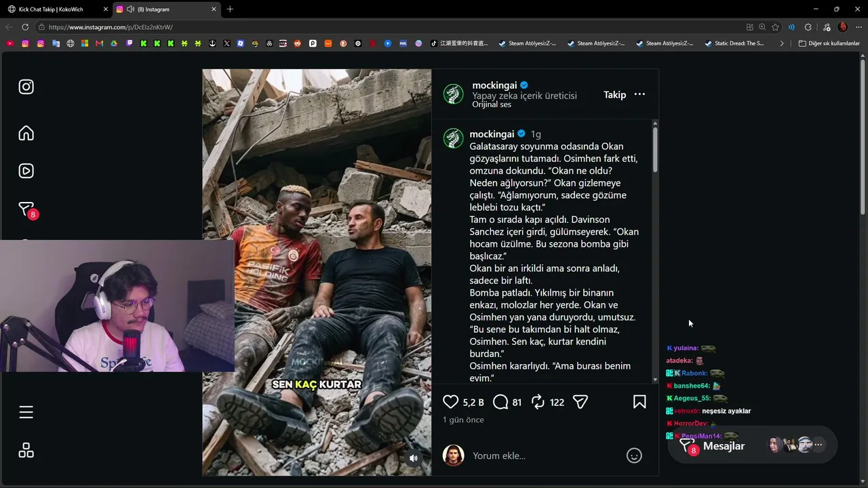The height and width of the screenshot is (488, 868).
Task: Open browser zoom indicator in address bar
Action: (x=762, y=27)
